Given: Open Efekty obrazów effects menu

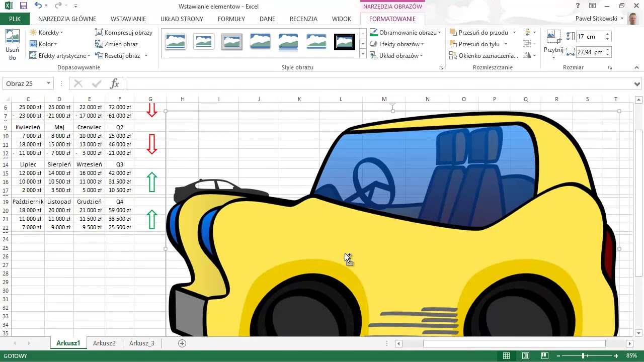Looking at the screenshot, I should pos(396,44).
